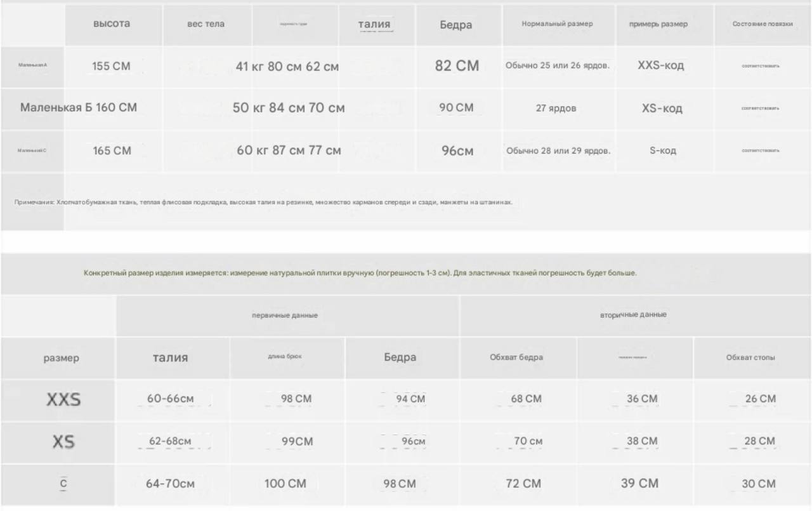Select the пример размер column header
The height and width of the screenshot is (511, 812).
(x=658, y=24)
